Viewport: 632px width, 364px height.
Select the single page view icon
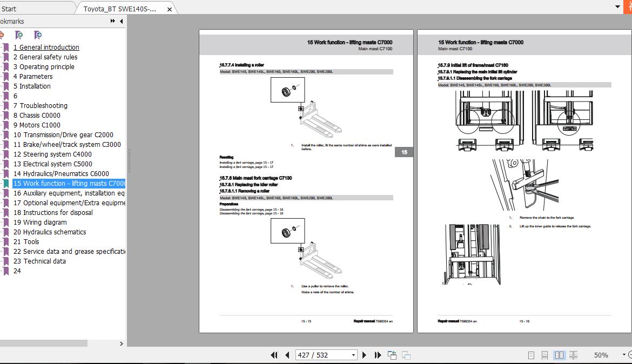tap(532, 355)
